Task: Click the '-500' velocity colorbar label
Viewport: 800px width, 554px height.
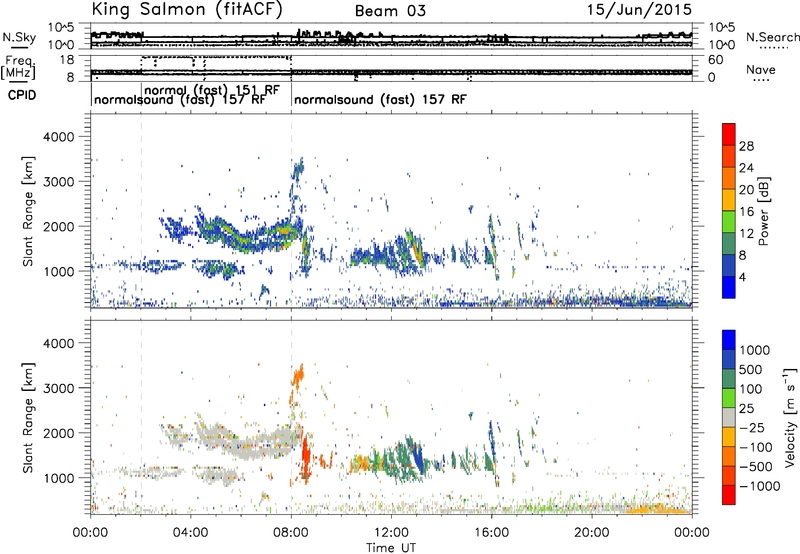Action: click(756, 467)
